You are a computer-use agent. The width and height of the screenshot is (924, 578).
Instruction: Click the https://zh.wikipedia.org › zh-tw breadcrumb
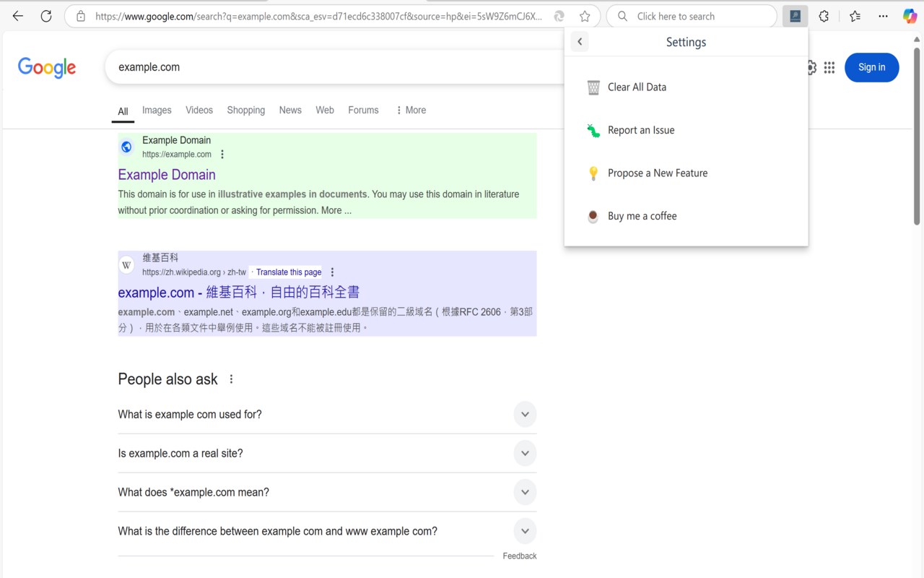pyautogui.click(x=194, y=272)
